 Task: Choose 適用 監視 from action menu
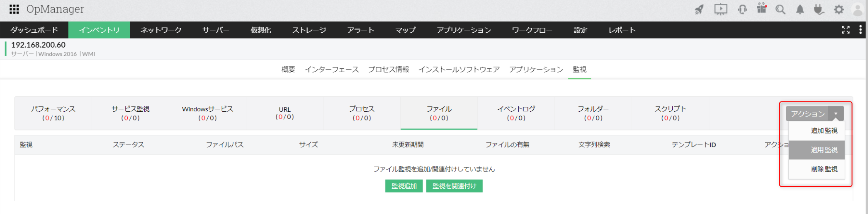tap(817, 150)
